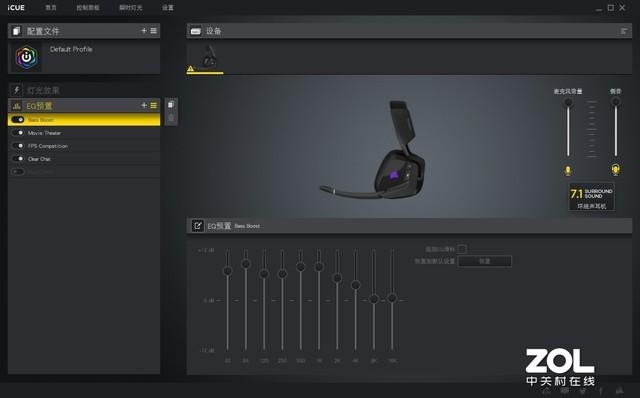Enable the 7.1 Surround Sound button
The width and height of the screenshot is (640, 398).
[591, 197]
